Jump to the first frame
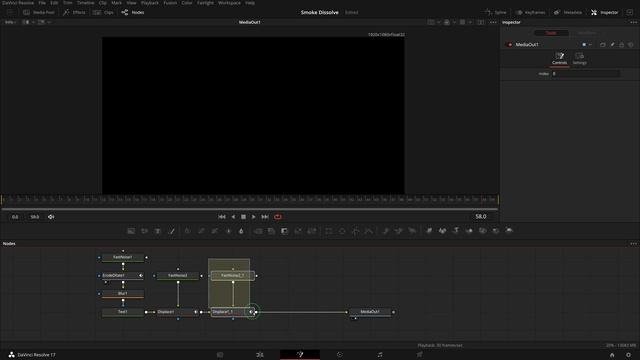The image size is (640, 360). click(x=222, y=217)
